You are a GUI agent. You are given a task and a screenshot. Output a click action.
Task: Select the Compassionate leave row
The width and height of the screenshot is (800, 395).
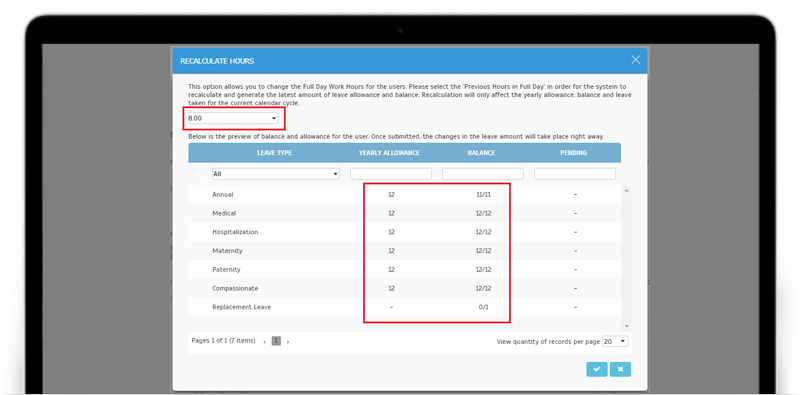pos(405,288)
